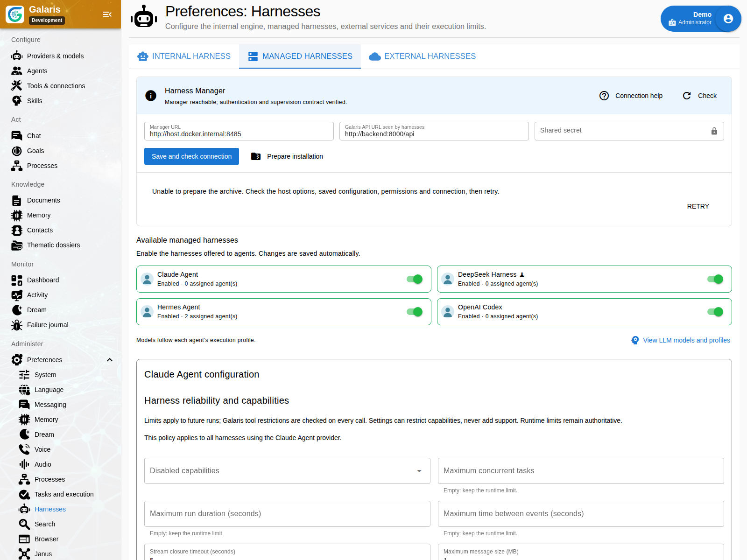This screenshot has width=747, height=560.
Task: Open the Dream moon icon under Monitor
Action: point(17,310)
